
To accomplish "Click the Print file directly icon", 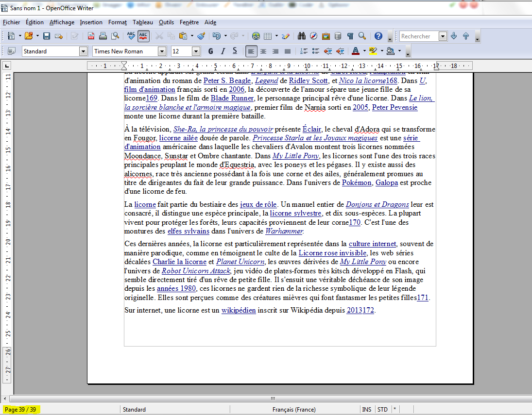I will [103, 36].
